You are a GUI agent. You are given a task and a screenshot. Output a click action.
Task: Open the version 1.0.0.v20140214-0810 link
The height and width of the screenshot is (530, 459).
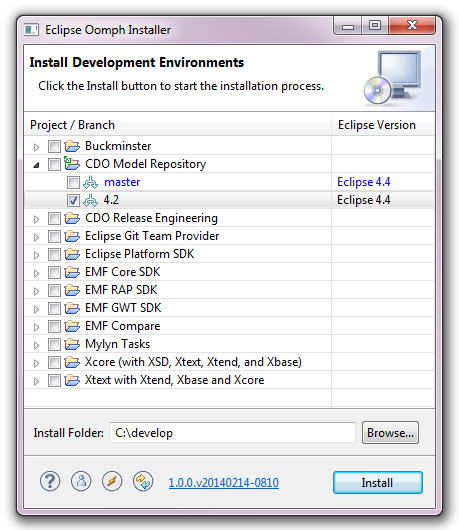(x=223, y=482)
